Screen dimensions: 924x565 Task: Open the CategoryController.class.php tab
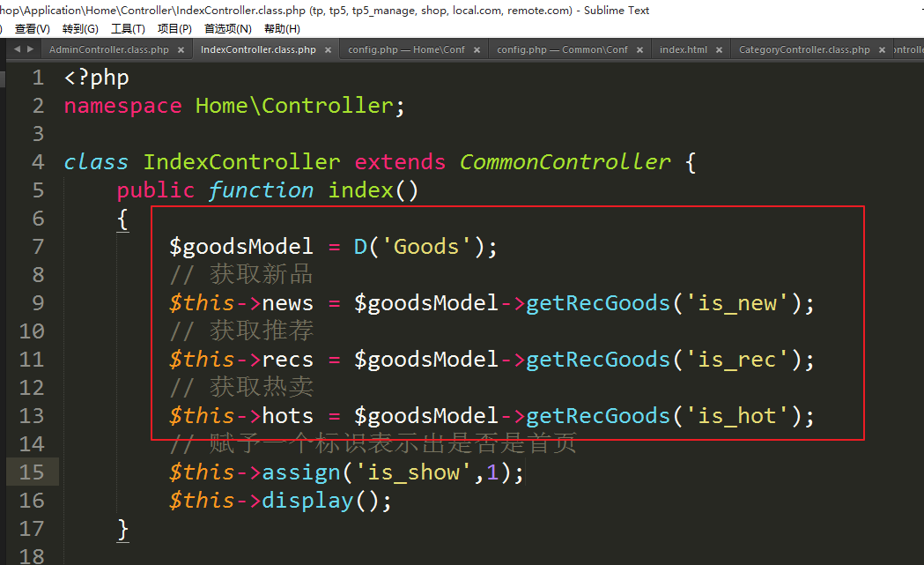point(803,50)
